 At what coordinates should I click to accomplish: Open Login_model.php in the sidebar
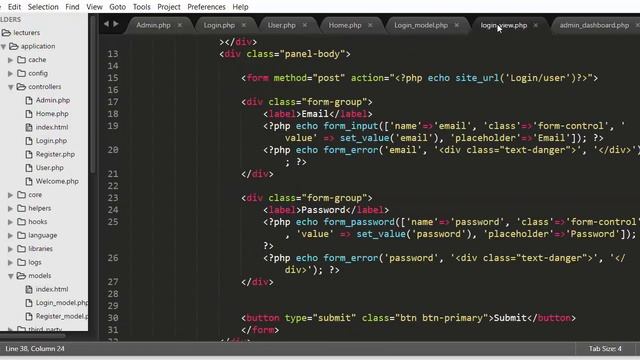[x=62, y=303]
